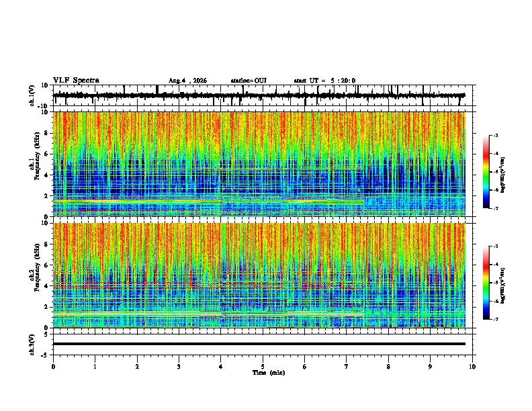This screenshot has height=411, width=532.
Task: Click the ch.1 frequency spectrogram panel
Action: click(x=264, y=164)
